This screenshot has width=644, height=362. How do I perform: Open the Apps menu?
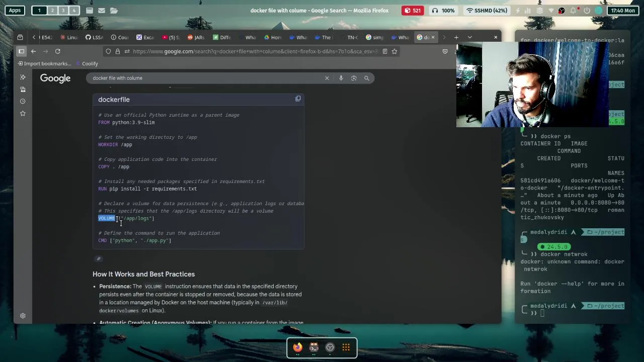[x=15, y=11]
